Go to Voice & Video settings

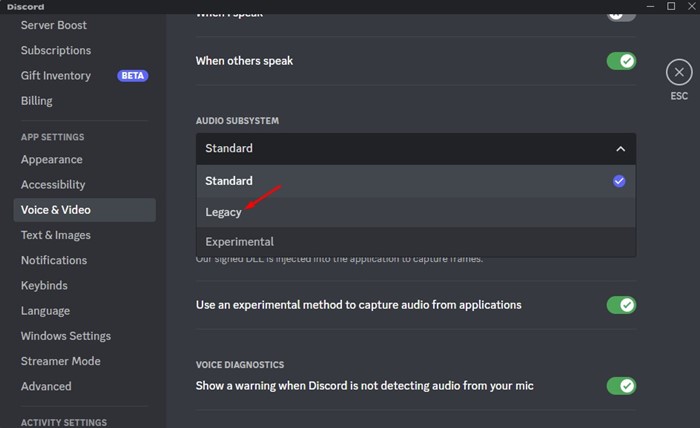(x=56, y=210)
